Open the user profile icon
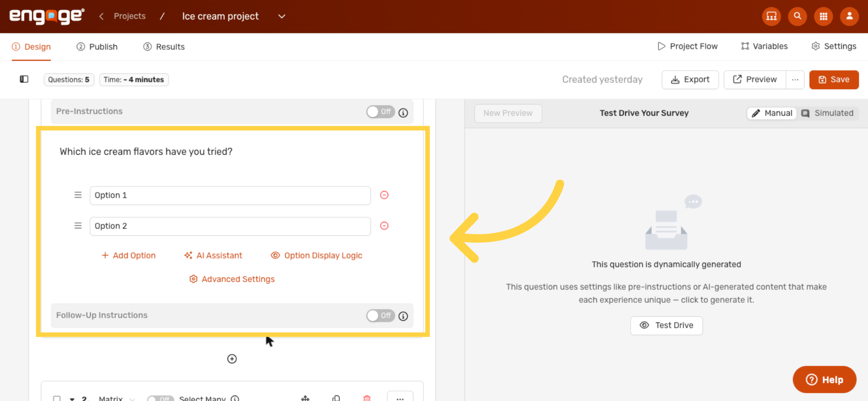Image resolution: width=868 pixels, height=401 pixels. (x=849, y=16)
